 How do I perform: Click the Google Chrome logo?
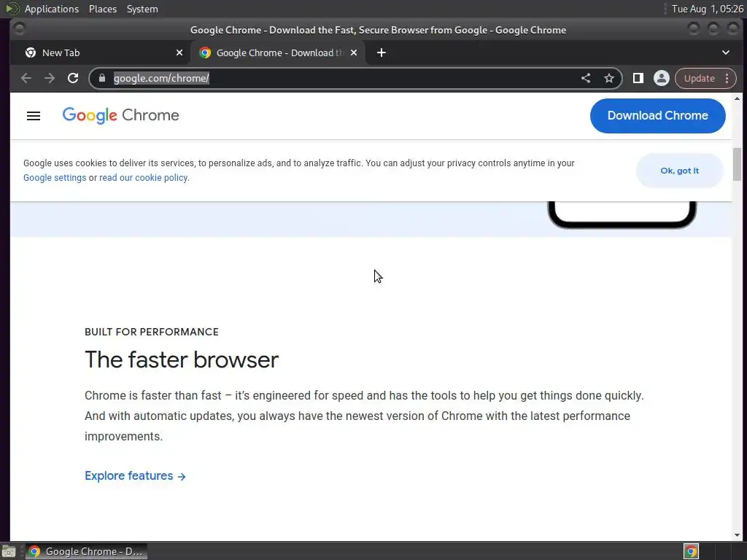pos(120,115)
